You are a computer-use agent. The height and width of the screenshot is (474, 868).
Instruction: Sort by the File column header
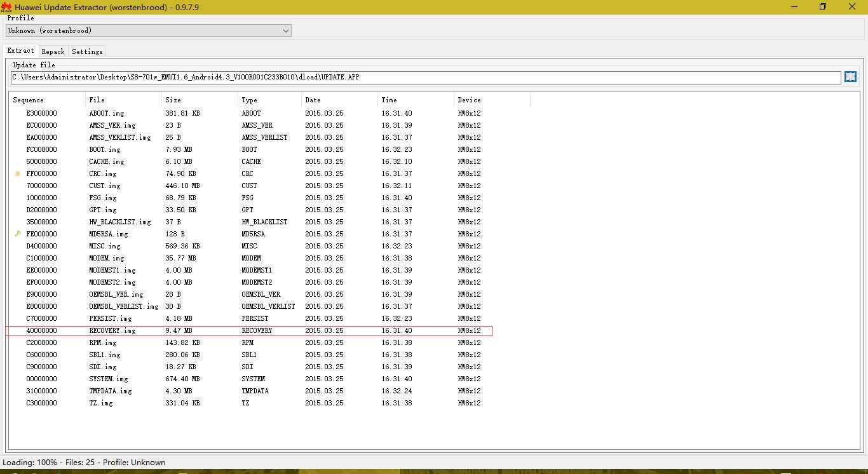[124, 100]
